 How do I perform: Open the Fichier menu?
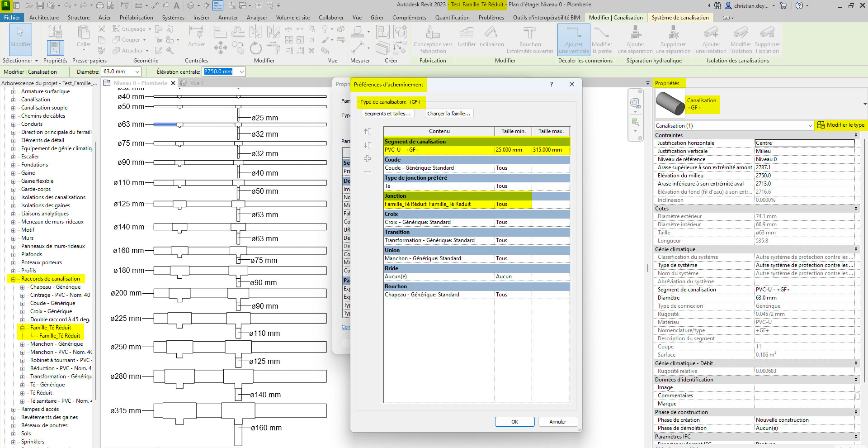[x=12, y=18]
